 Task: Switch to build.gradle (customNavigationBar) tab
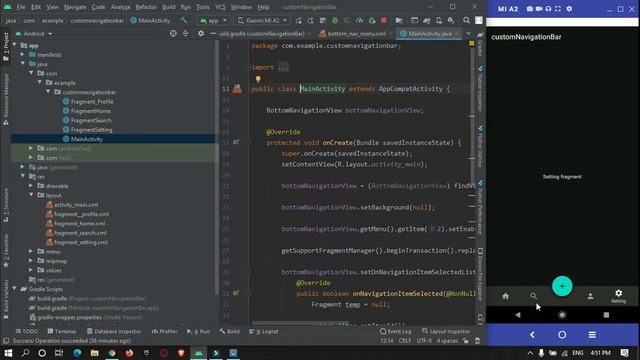pyautogui.click(x=263, y=34)
